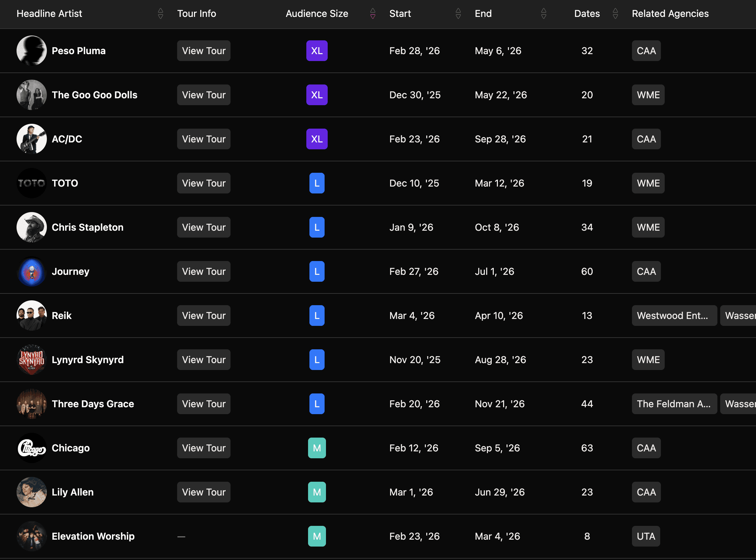This screenshot has height=560, width=756.
Task: Select UTA tag for Elevation Worship
Action: point(646,536)
